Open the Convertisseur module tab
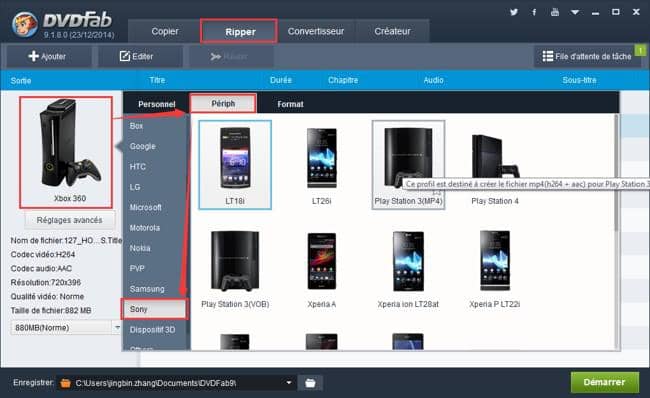Viewport: 650px width, 398px height. (x=316, y=31)
